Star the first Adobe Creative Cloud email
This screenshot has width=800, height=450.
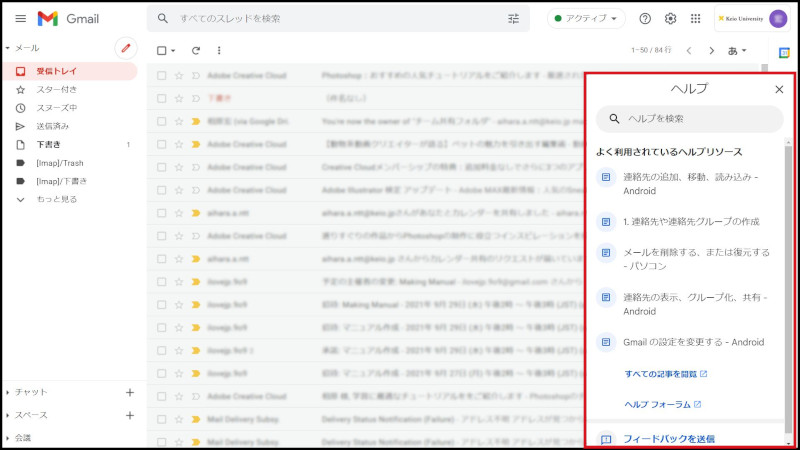(179, 75)
